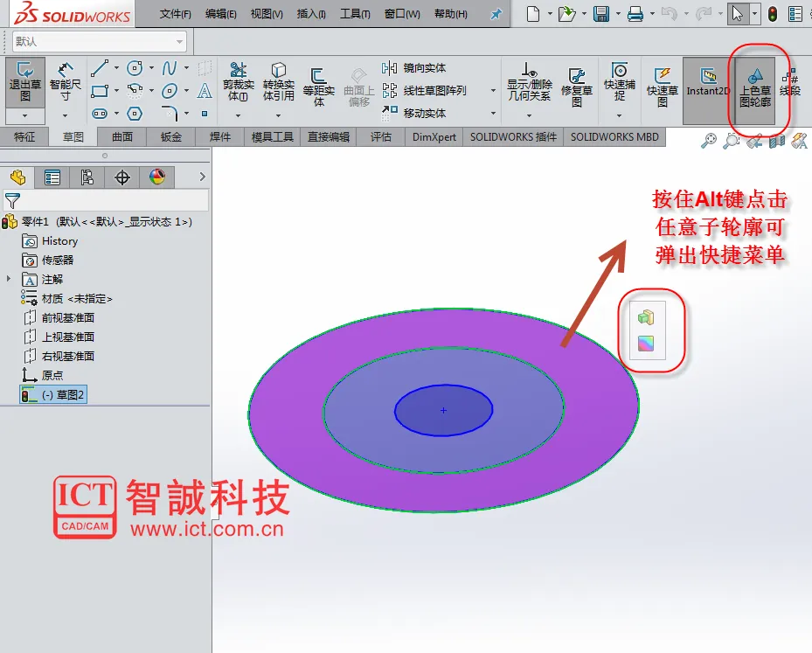Screen dimensions: 812x653
Task: Click Rapid Sketch (快速草图) tool
Action: 663,88
